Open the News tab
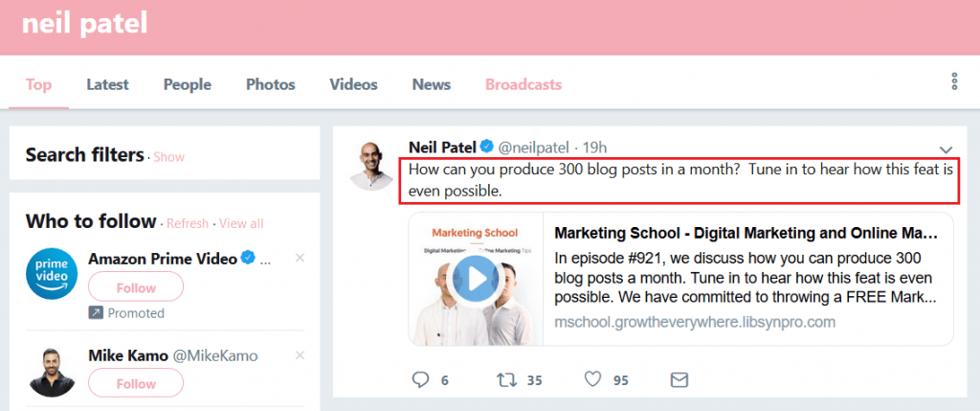The image size is (980, 411). [x=432, y=84]
